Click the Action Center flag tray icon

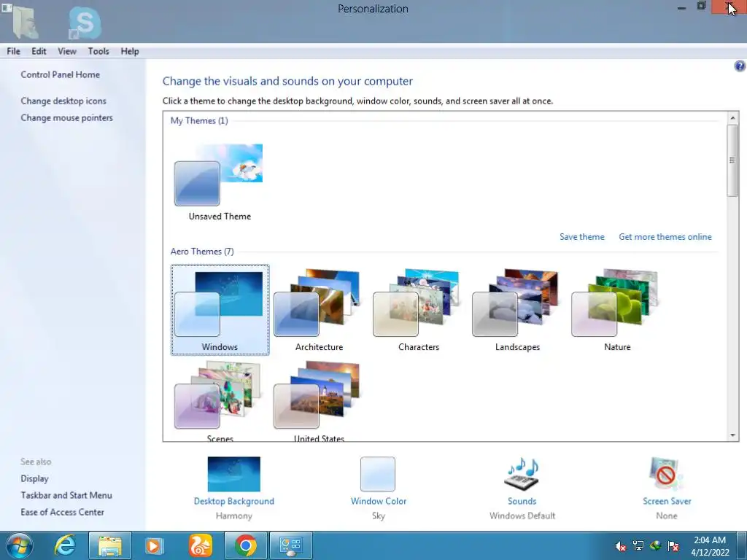point(673,545)
